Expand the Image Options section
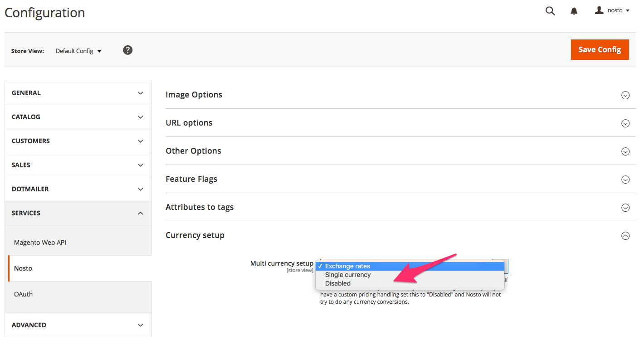 click(x=194, y=95)
